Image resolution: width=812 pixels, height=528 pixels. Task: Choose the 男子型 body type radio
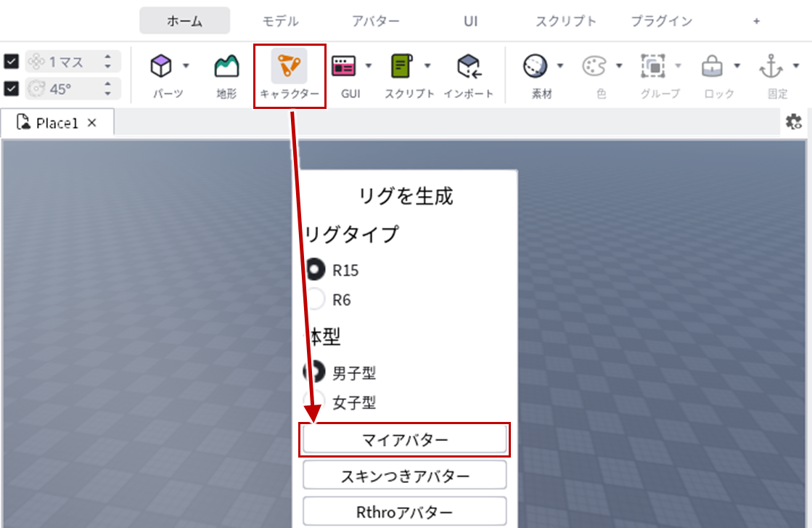(314, 372)
